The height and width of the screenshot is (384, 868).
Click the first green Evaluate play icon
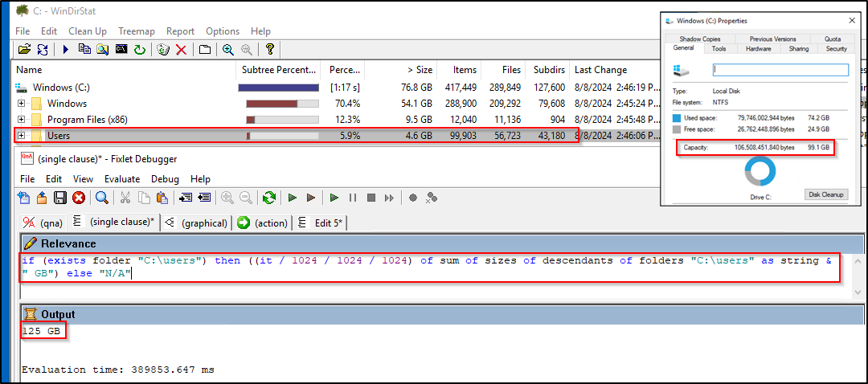(293, 198)
